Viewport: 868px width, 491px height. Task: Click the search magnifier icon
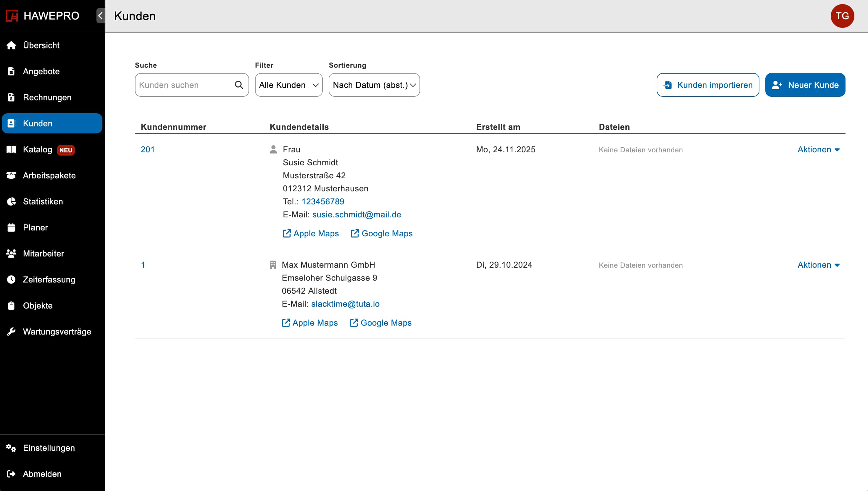click(239, 85)
